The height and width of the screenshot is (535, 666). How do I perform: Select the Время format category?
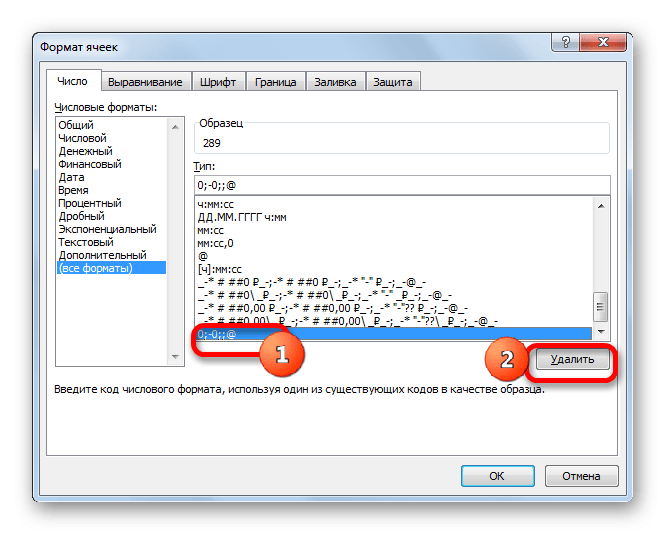click(111, 190)
